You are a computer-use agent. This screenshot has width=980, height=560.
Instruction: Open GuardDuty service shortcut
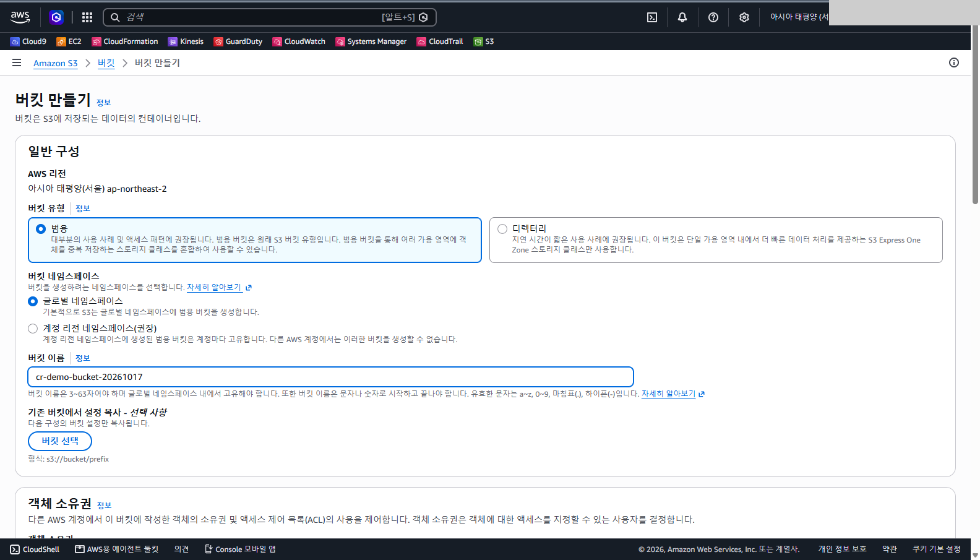coord(238,41)
